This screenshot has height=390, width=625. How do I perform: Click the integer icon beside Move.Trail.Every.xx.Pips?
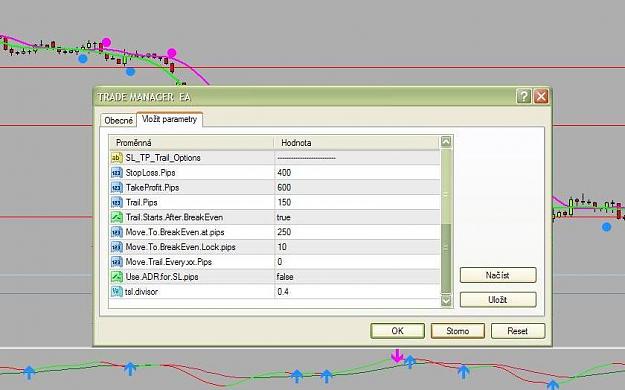tap(116, 262)
